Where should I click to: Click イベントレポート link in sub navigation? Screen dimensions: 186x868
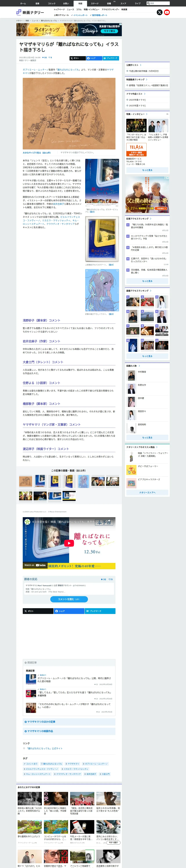[x=79, y=15]
